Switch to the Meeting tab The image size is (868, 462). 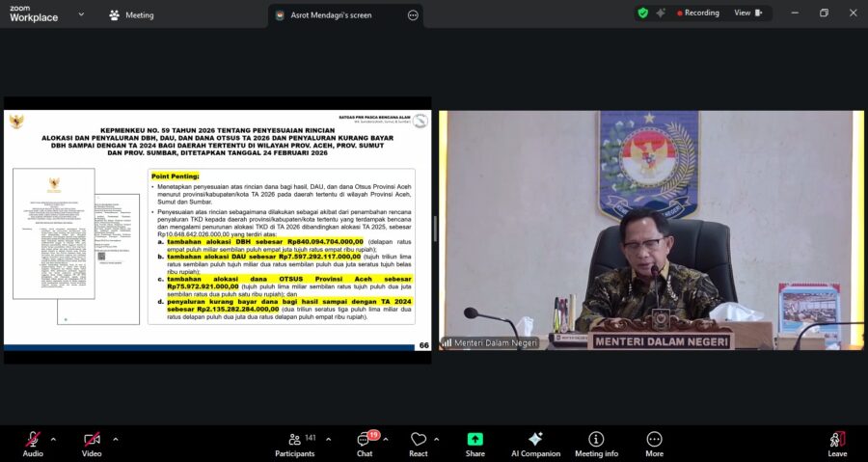[x=131, y=15]
